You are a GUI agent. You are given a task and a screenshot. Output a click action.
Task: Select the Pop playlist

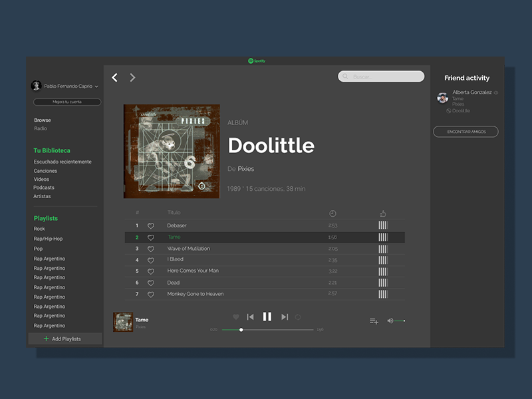pos(38,249)
